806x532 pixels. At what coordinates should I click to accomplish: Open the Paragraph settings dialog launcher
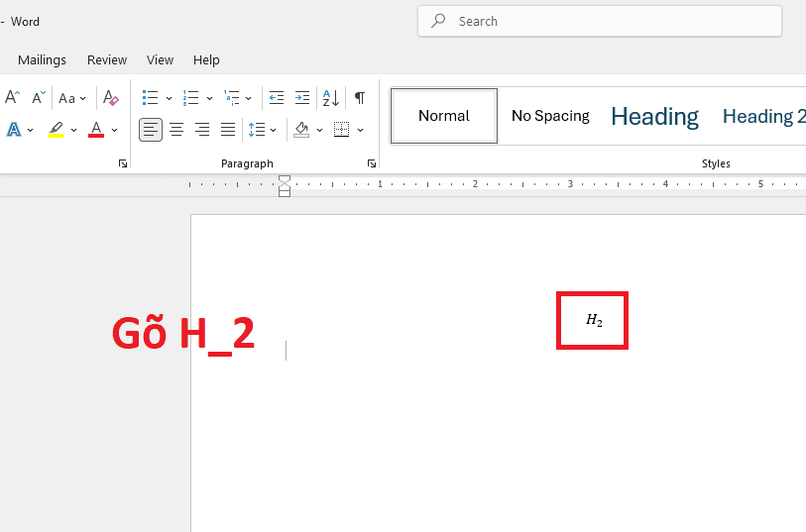pos(372,163)
